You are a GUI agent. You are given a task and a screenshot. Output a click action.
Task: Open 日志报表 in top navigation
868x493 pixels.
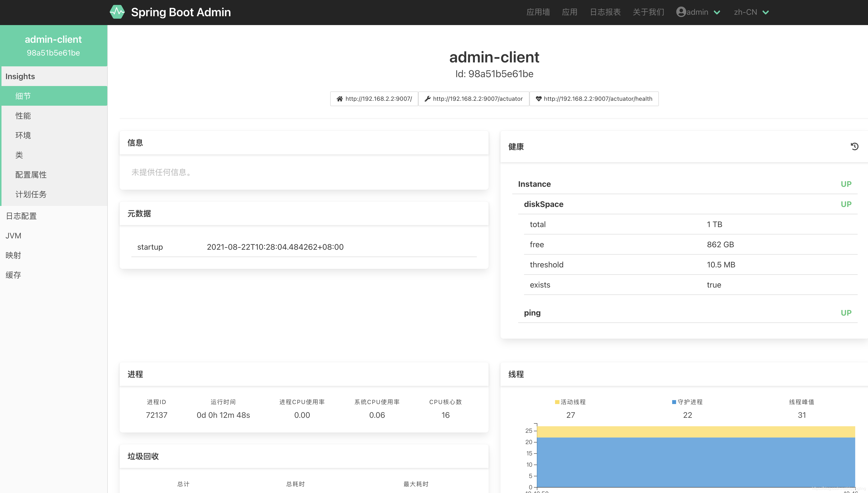point(605,12)
